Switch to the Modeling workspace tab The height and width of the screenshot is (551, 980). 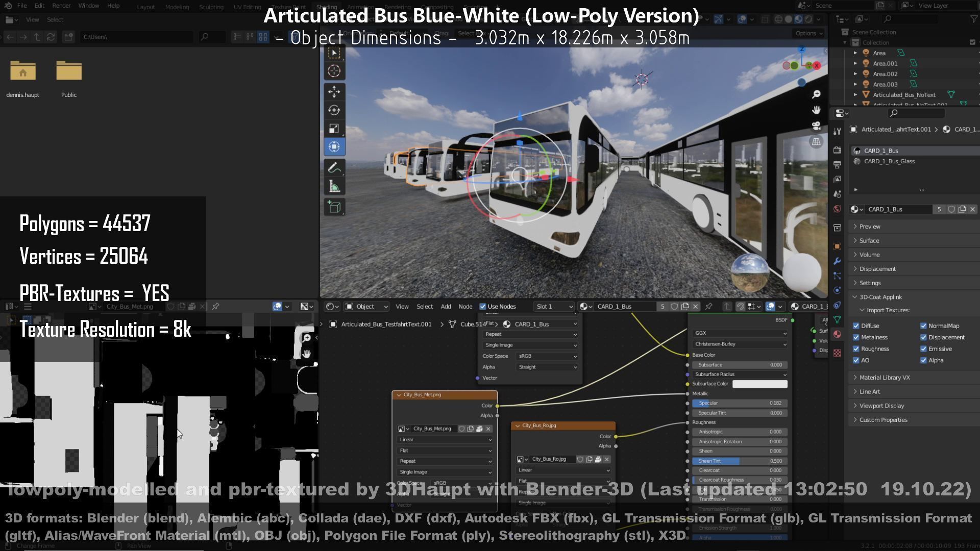click(x=177, y=7)
